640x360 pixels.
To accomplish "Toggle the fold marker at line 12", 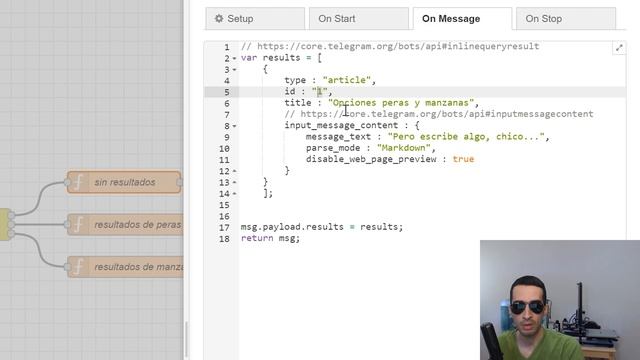I will tap(234, 171).
